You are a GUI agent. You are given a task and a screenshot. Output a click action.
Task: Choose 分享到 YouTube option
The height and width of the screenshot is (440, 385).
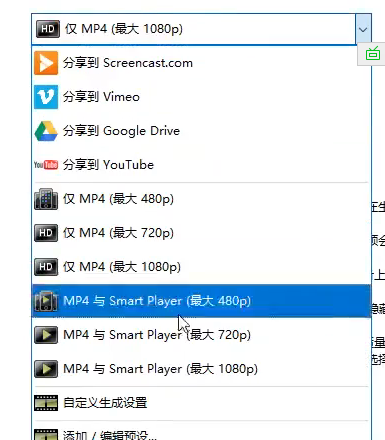click(x=201, y=165)
